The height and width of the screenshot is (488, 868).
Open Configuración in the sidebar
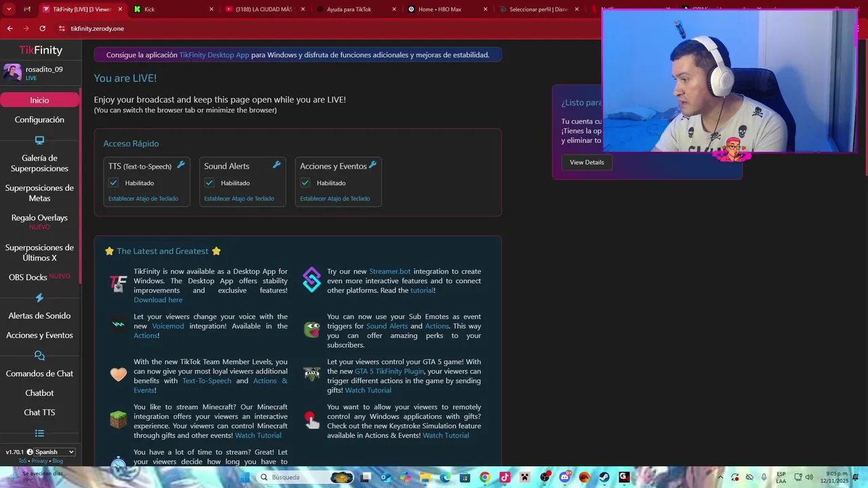pos(39,119)
